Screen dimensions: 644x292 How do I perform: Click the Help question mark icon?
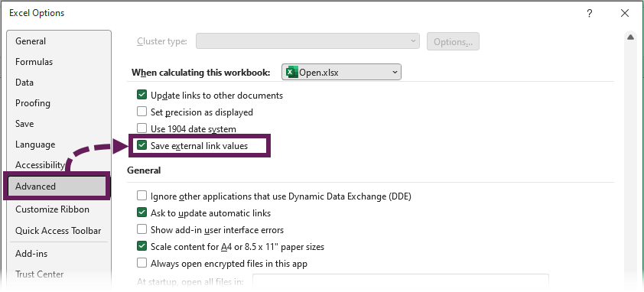[x=590, y=13]
